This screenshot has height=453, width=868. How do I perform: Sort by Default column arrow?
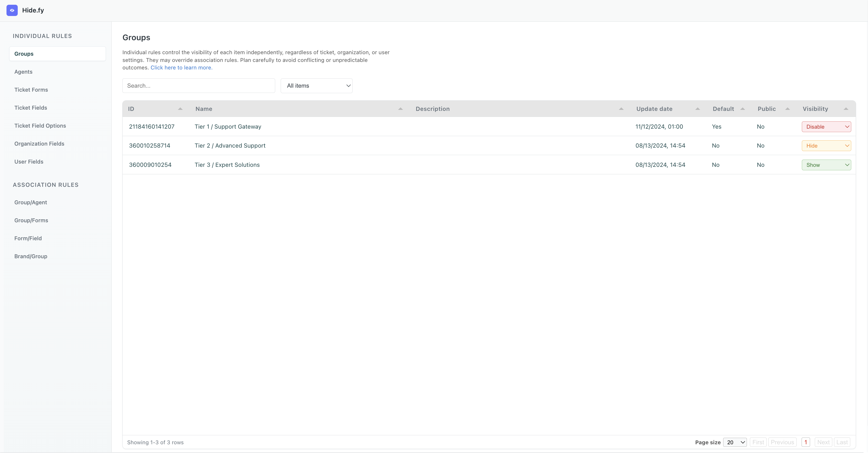(x=743, y=109)
